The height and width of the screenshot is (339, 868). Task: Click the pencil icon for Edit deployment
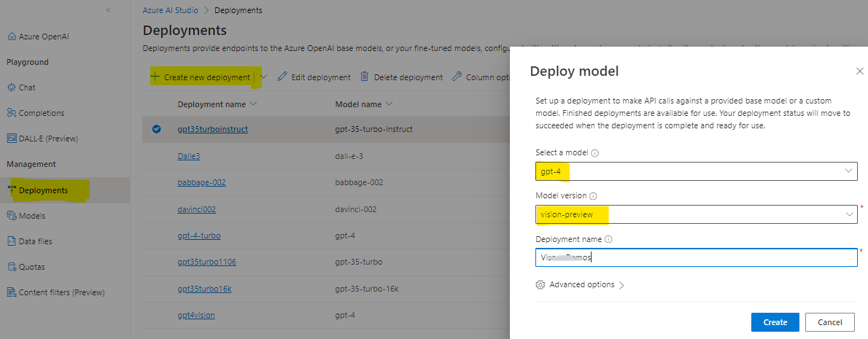point(282,77)
